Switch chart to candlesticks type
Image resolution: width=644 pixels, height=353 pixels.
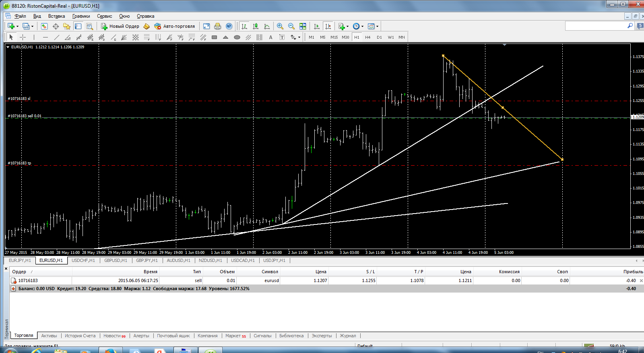256,26
